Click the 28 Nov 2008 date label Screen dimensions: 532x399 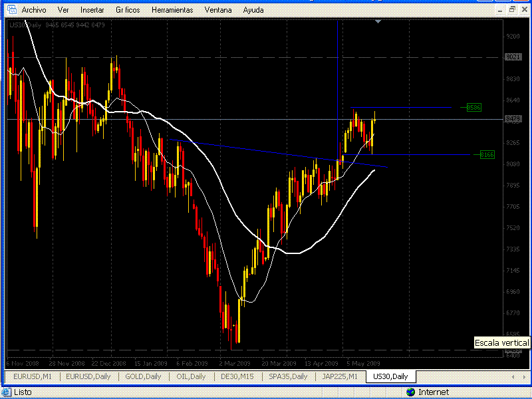point(66,363)
